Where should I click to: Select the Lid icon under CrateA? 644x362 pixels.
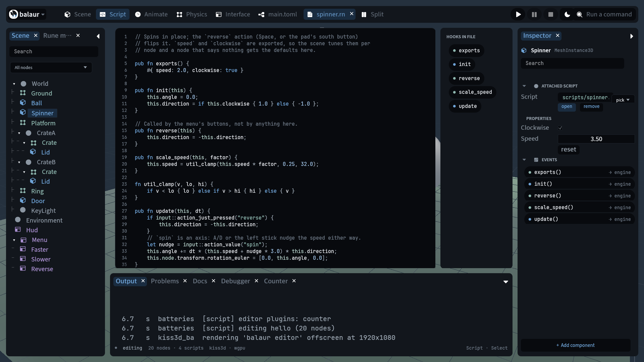tap(33, 152)
